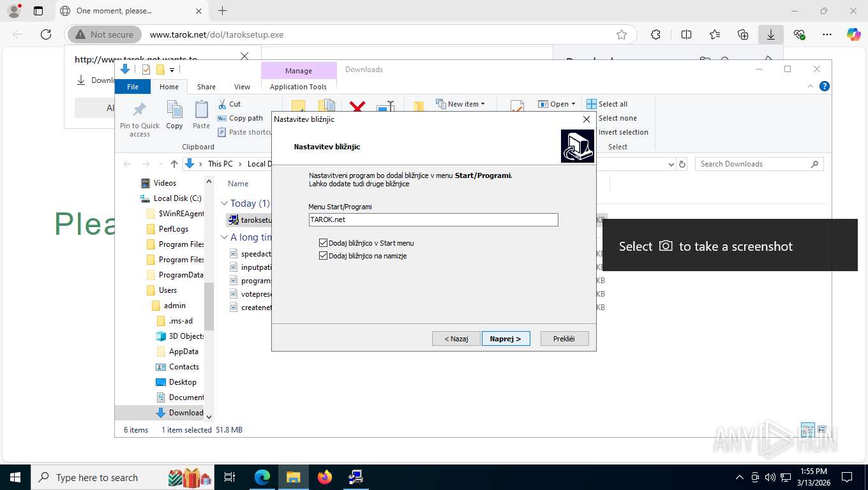Click the red Delete icon in ribbon
The image size is (868, 490).
(x=357, y=107)
